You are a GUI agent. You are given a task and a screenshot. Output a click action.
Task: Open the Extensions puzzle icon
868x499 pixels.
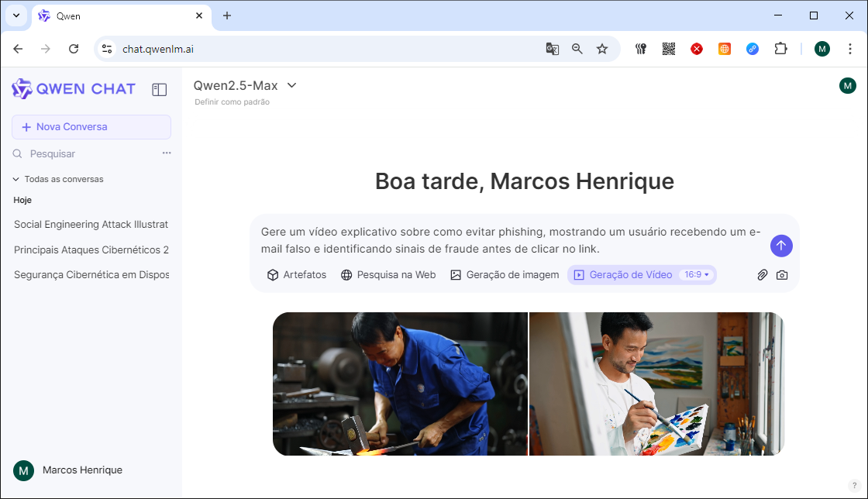click(780, 49)
